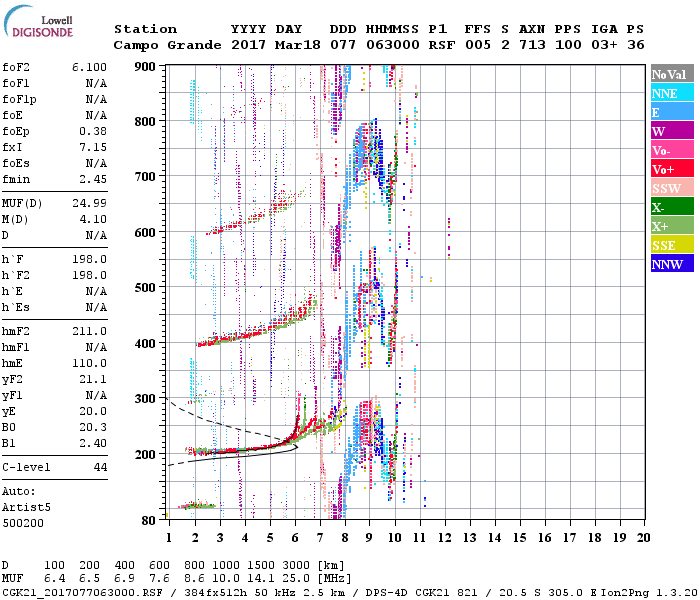Select the Vo- pink legend swatch
The width and height of the screenshot is (700, 600).
click(x=672, y=150)
